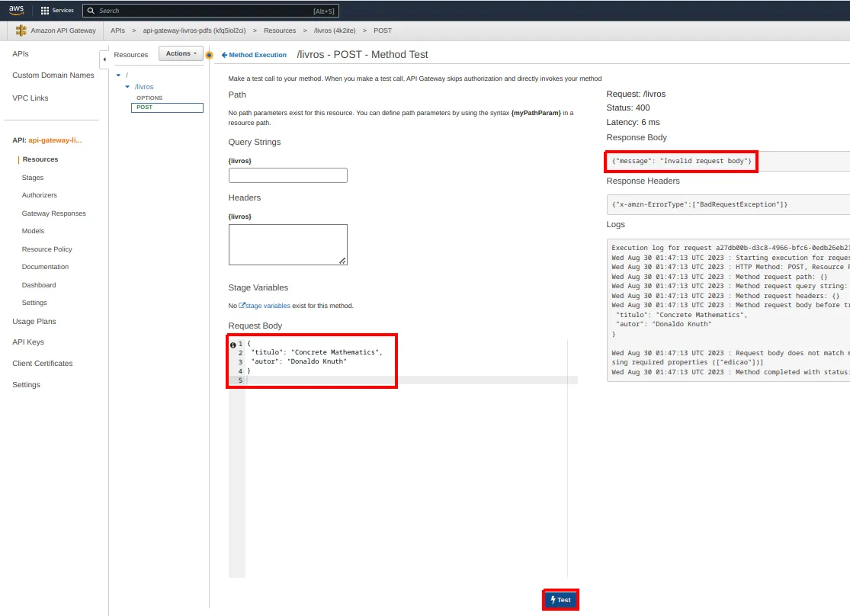Open the /livros resource in the tree
This screenshot has height=616, width=850.
(144, 87)
